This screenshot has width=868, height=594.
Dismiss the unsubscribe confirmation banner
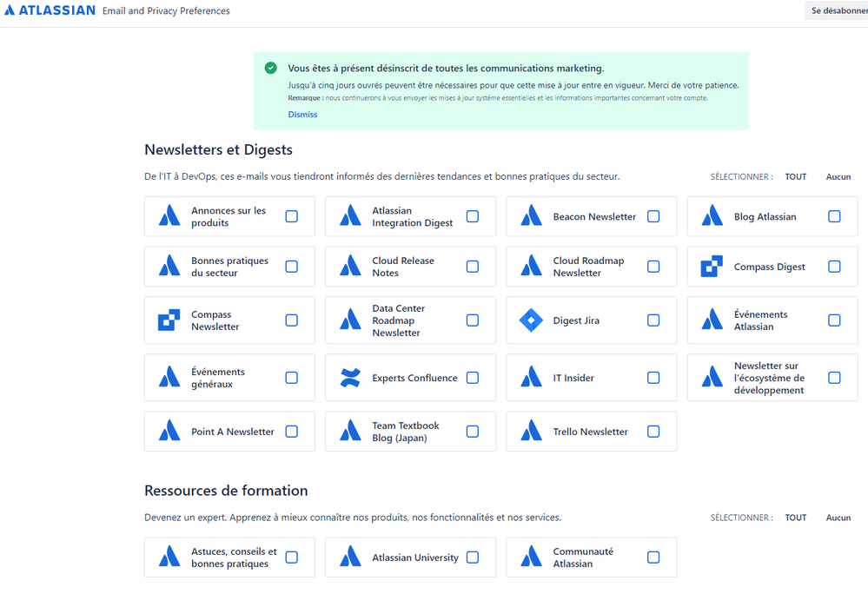(301, 114)
